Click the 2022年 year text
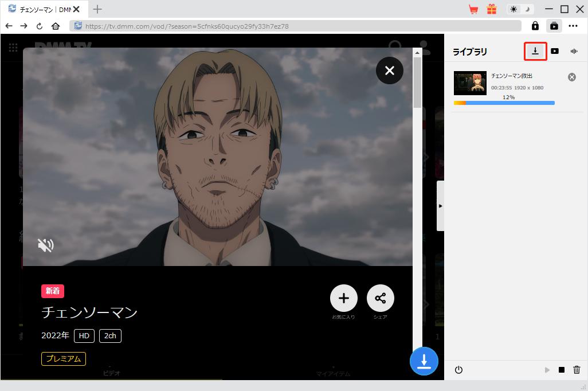The image size is (588, 391). pos(55,335)
